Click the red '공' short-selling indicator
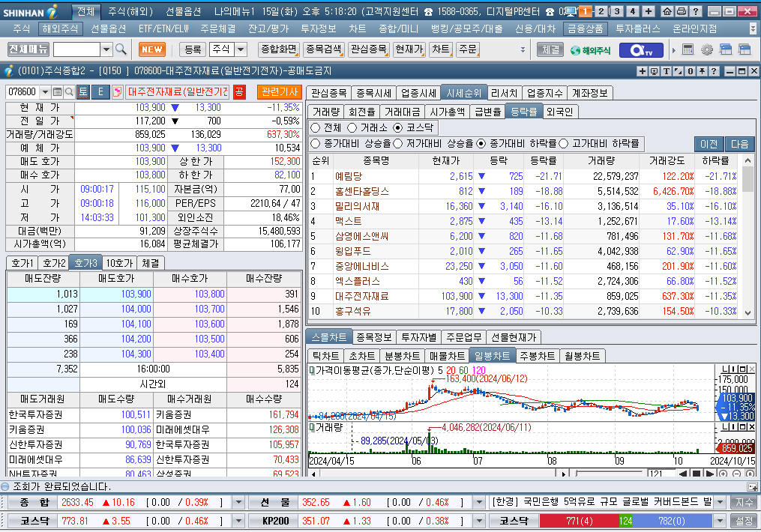This screenshot has width=761, height=532. (239, 91)
